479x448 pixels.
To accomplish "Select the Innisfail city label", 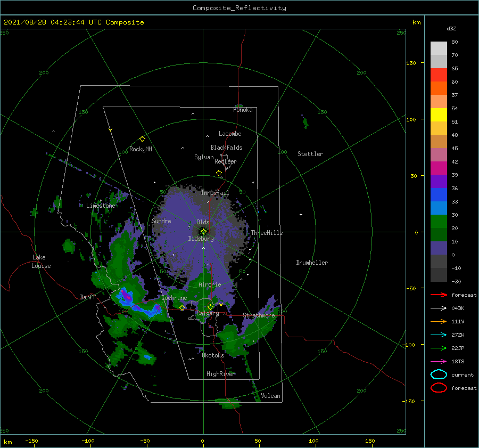I will pyautogui.click(x=215, y=193).
